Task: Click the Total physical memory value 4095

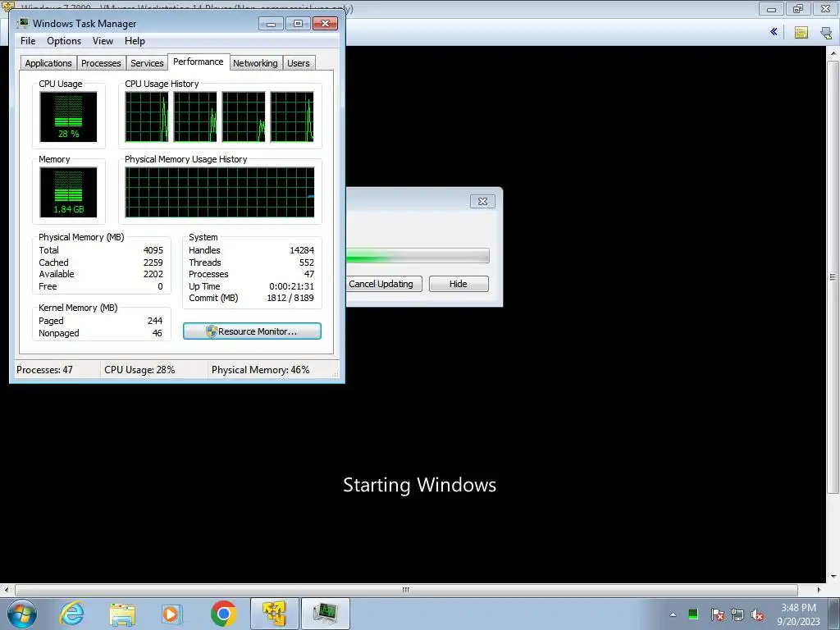Action: (153, 250)
